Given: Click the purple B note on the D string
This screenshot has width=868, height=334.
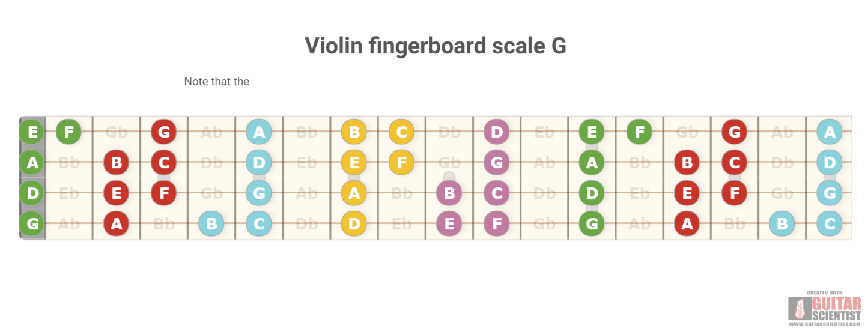Looking at the screenshot, I should [449, 193].
